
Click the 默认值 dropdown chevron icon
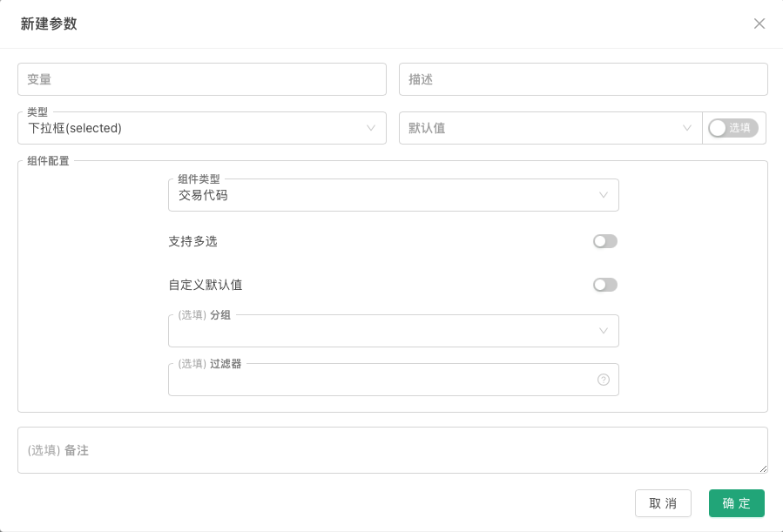(687, 128)
